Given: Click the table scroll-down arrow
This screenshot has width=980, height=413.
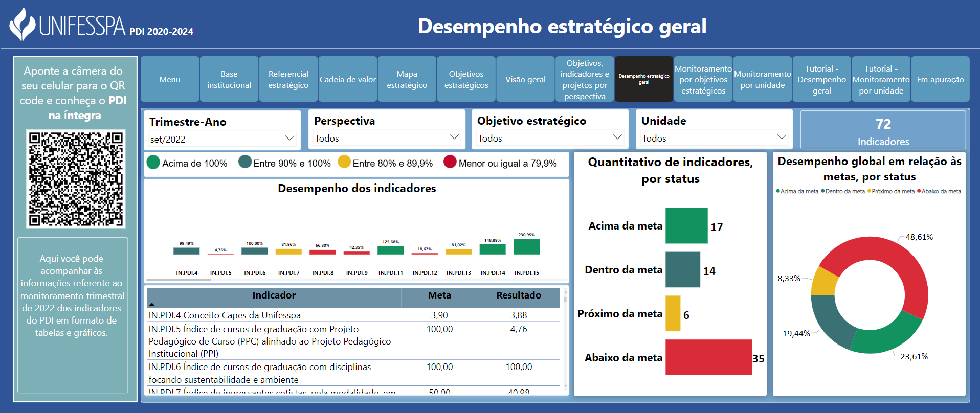Looking at the screenshot, I should [565, 386].
